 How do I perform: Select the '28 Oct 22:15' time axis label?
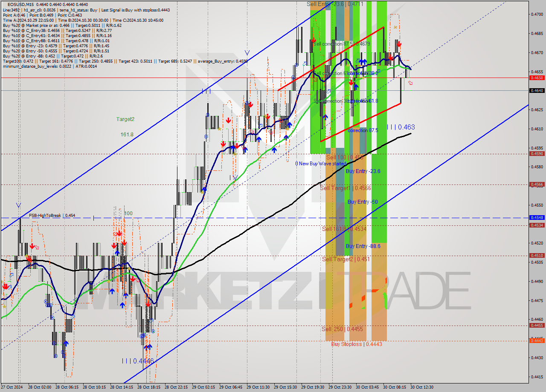click(176, 387)
